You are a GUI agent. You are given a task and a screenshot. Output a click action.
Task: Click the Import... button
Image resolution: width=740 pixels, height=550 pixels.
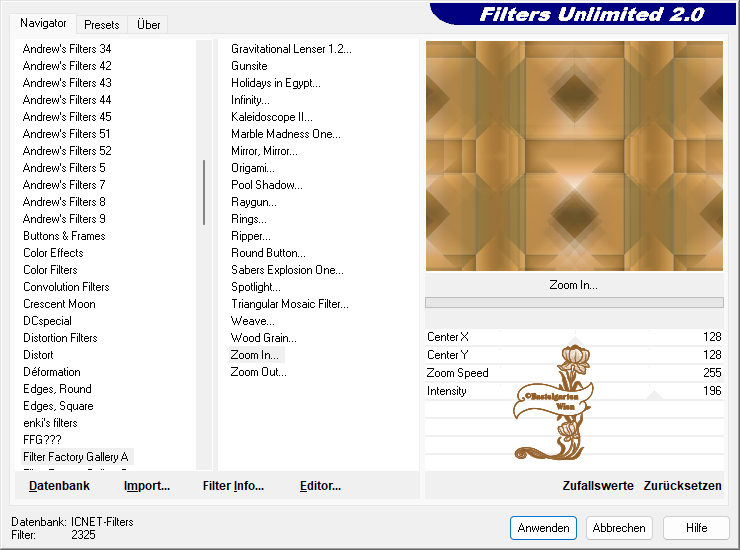(x=147, y=486)
